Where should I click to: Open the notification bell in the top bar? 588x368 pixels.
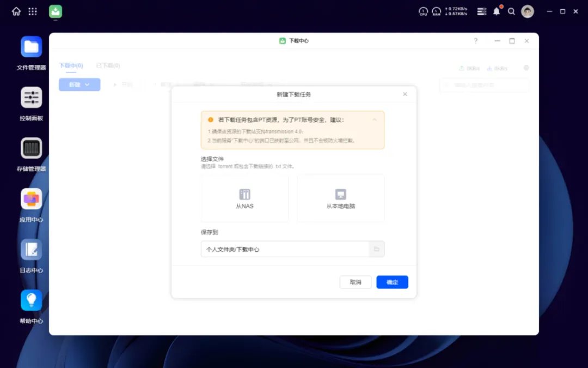pyautogui.click(x=496, y=11)
